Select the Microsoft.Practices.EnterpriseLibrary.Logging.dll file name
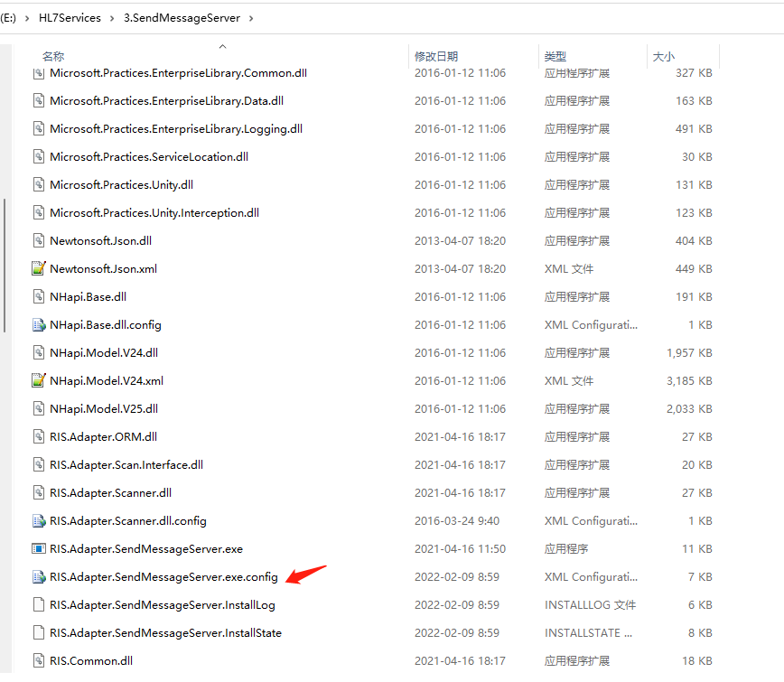 pos(176,129)
